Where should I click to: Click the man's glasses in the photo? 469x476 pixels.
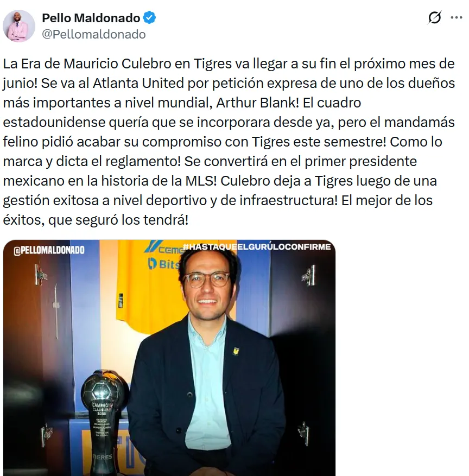coord(207,280)
